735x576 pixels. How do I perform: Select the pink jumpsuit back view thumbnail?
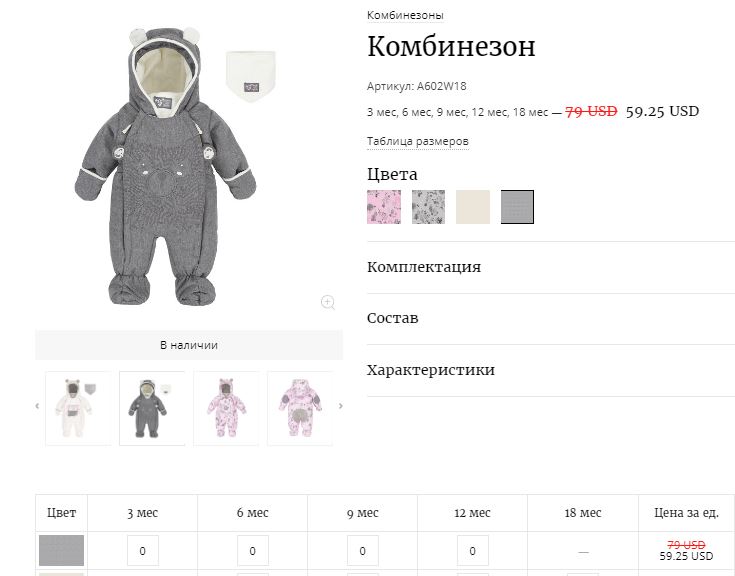(300, 408)
